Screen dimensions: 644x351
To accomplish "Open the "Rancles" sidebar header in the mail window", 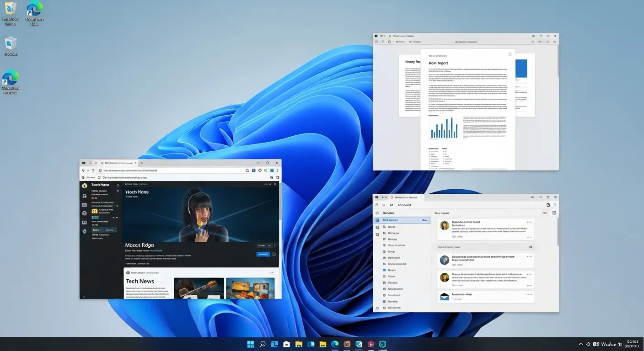I will (388, 213).
